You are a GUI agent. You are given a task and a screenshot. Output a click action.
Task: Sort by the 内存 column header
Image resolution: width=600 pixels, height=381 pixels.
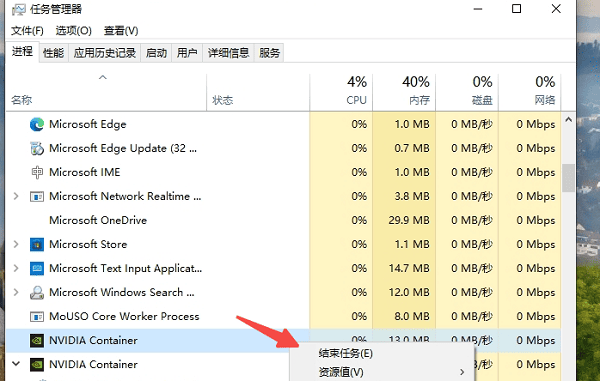click(404, 92)
